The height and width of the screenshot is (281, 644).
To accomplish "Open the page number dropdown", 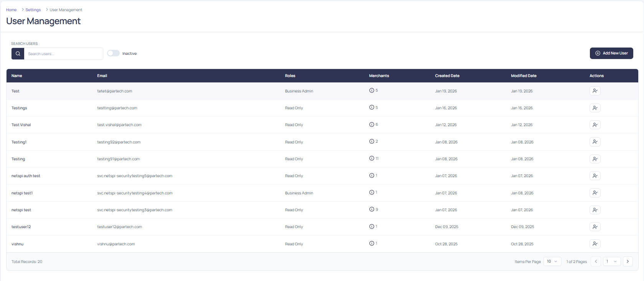I will pyautogui.click(x=612, y=261).
